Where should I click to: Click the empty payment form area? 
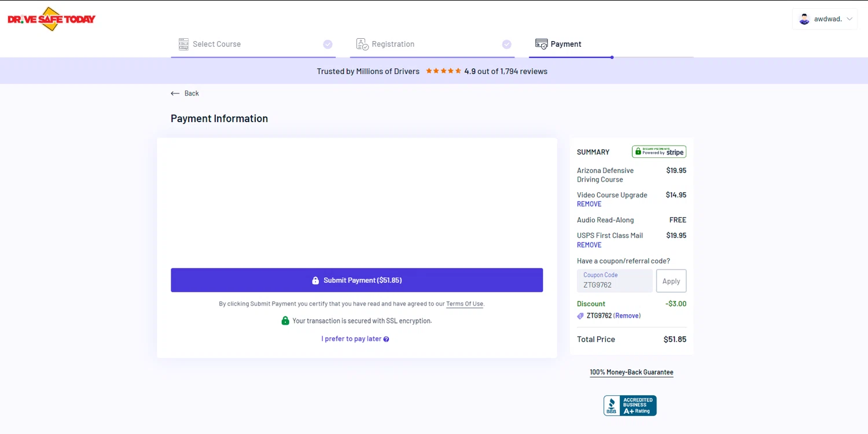pos(356,203)
